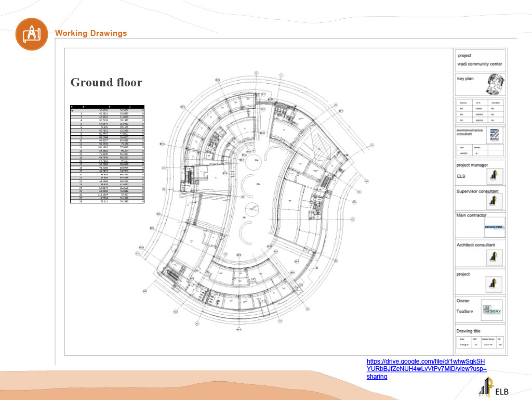The image size is (532, 400).
Task: Select the Ground floor heading text
Action: (106, 82)
